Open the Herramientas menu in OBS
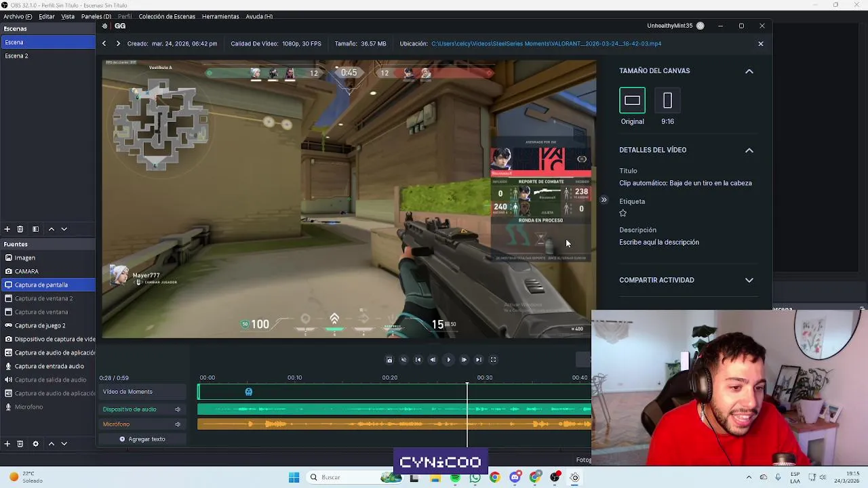Image resolution: width=868 pixels, height=488 pixels. (220, 16)
